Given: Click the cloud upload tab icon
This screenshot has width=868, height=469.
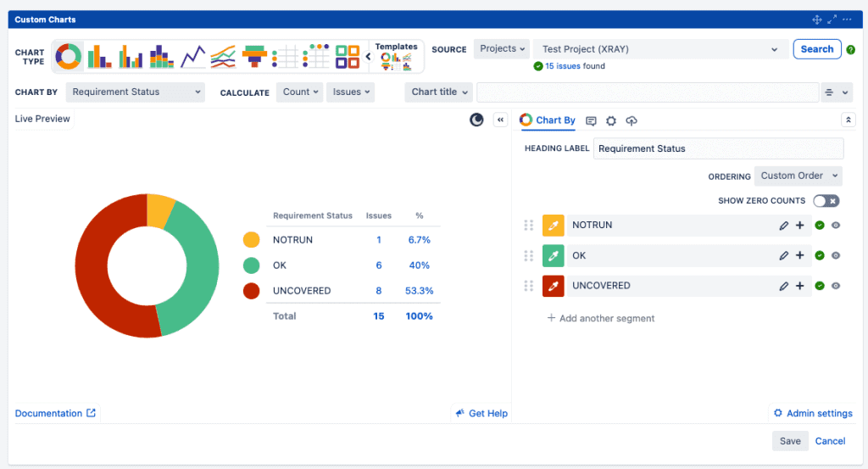Looking at the screenshot, I should point(632,121).
